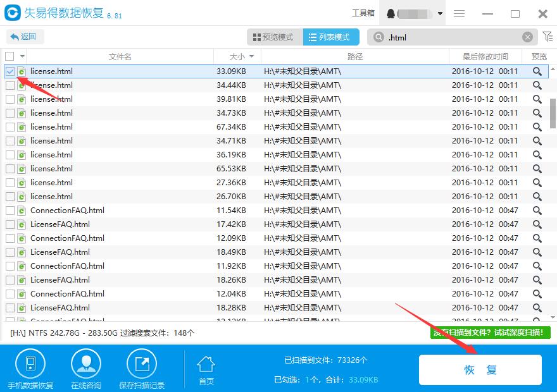Click file icon of 34.73KB license.html
Image resolution: width=557 pixels, height=392 pixels.
(22, 113)
